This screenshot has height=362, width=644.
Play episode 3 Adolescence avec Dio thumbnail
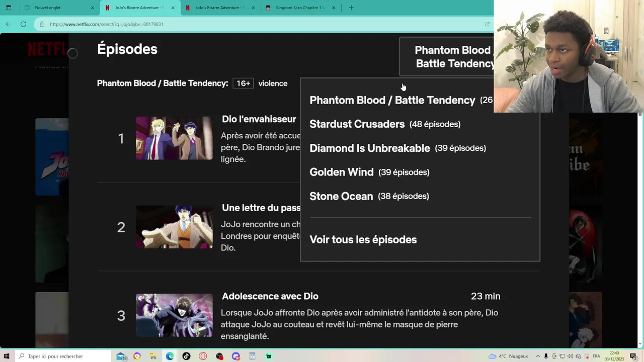coord(174,315)
